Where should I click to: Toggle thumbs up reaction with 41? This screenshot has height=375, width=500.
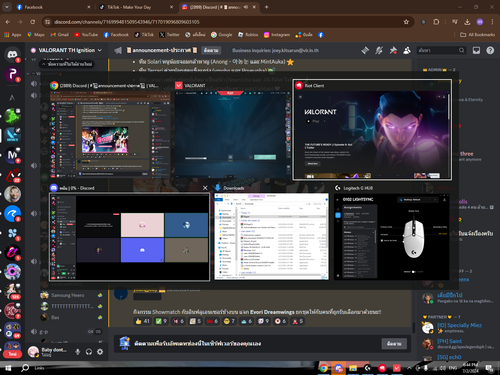pos(142,321)
